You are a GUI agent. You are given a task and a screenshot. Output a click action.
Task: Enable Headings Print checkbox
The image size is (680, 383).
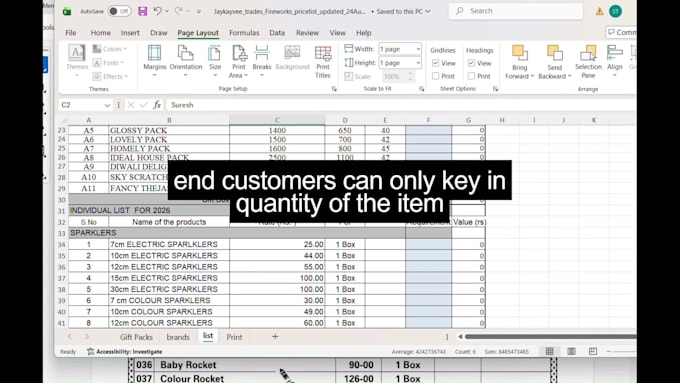coord(471,76)
